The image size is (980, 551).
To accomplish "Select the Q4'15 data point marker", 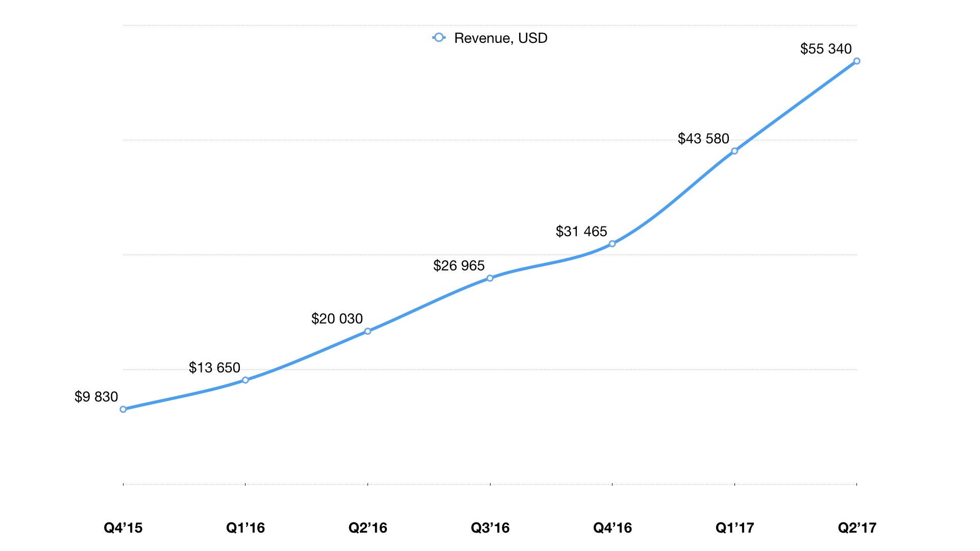I will (x=123, y=409).
